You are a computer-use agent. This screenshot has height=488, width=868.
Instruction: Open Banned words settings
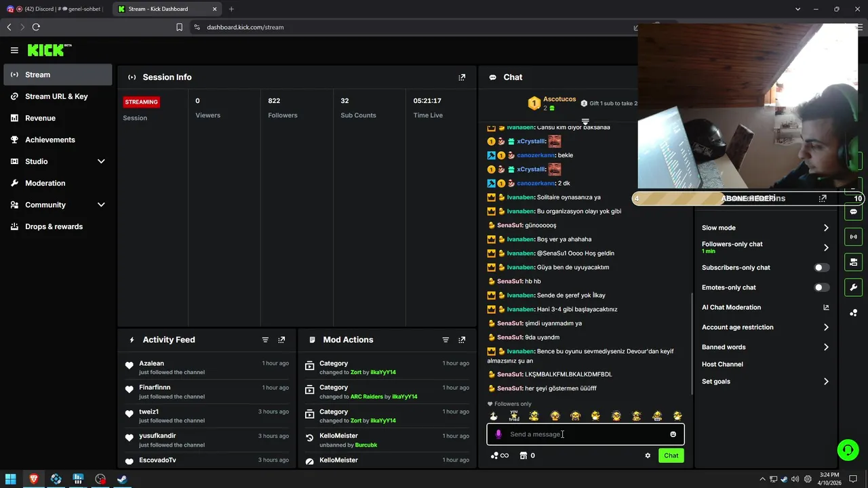766,347
